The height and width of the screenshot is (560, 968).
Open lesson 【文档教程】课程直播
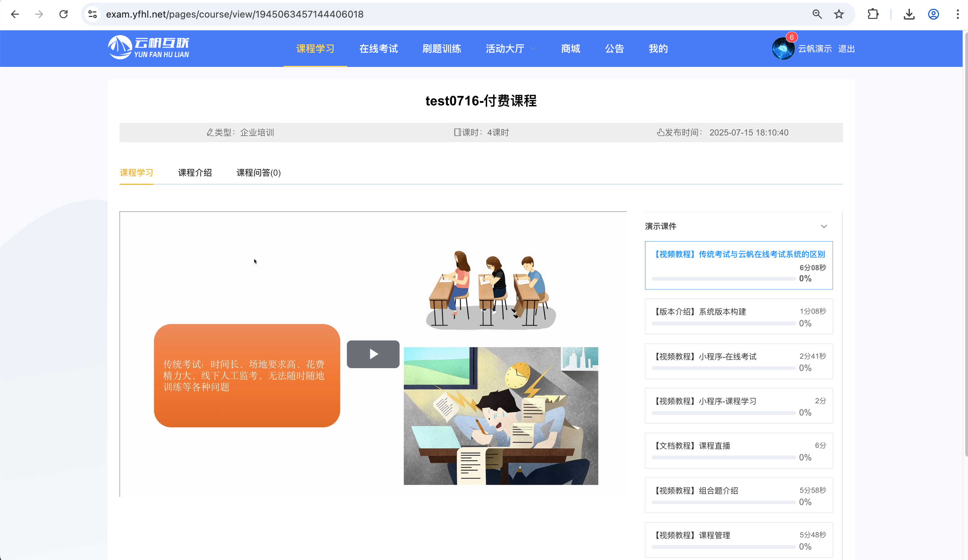point(739,450)
